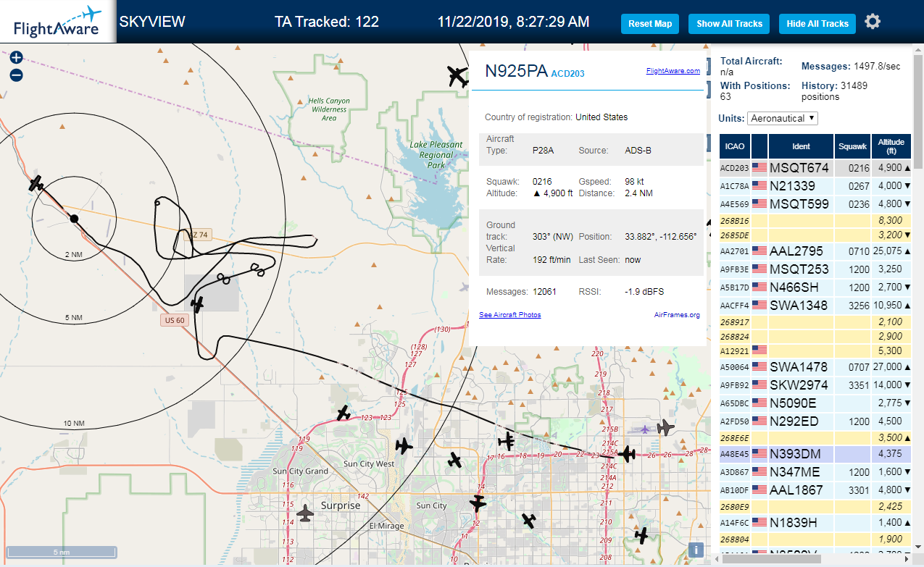Open the FlightAware.com link in info panel
Viewport: 924px width, 567px height.
click(x=673, y=71)
